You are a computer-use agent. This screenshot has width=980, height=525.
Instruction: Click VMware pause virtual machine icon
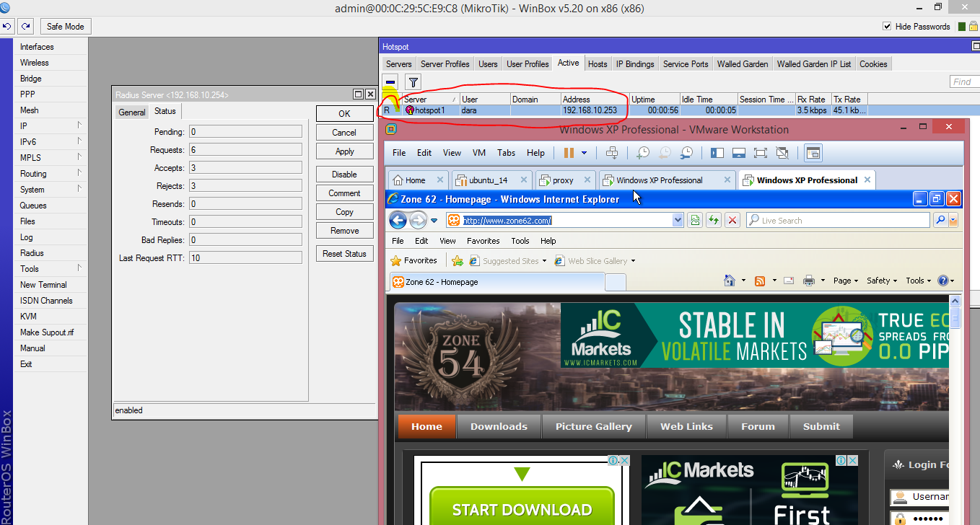coord(569,153)
